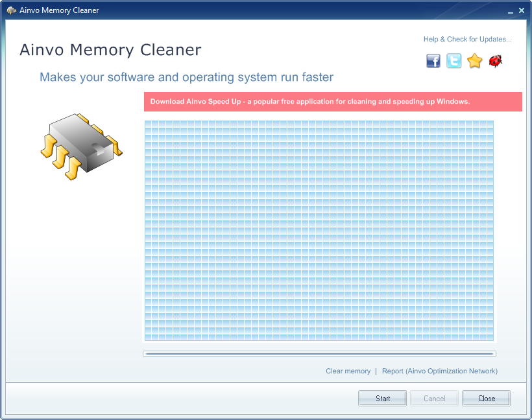Viewport: 532px width, 420px height.
Task: Minimize the Ainvo Memory Cleaner window
Action: click(x=511, y=11)
